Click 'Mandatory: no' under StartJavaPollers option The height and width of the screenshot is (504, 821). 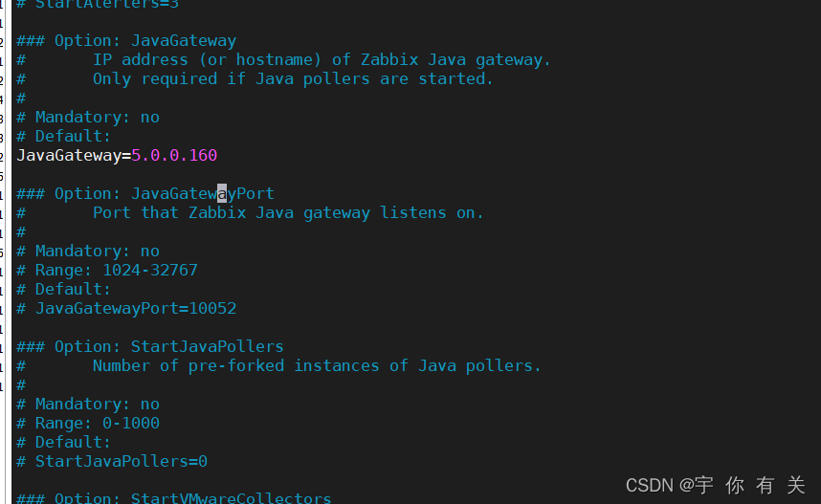click(88, 404)
